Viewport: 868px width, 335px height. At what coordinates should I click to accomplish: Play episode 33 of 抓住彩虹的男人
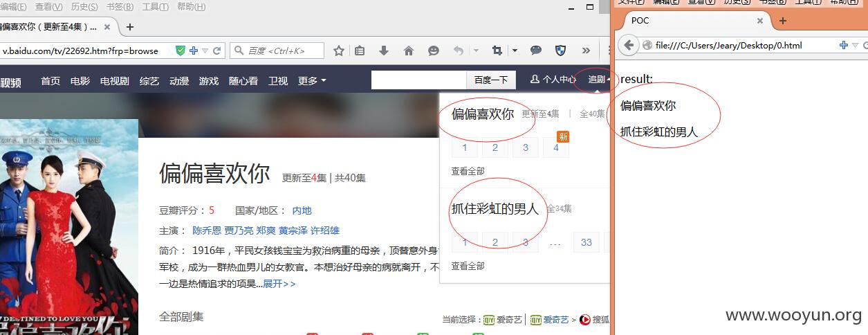587,242
